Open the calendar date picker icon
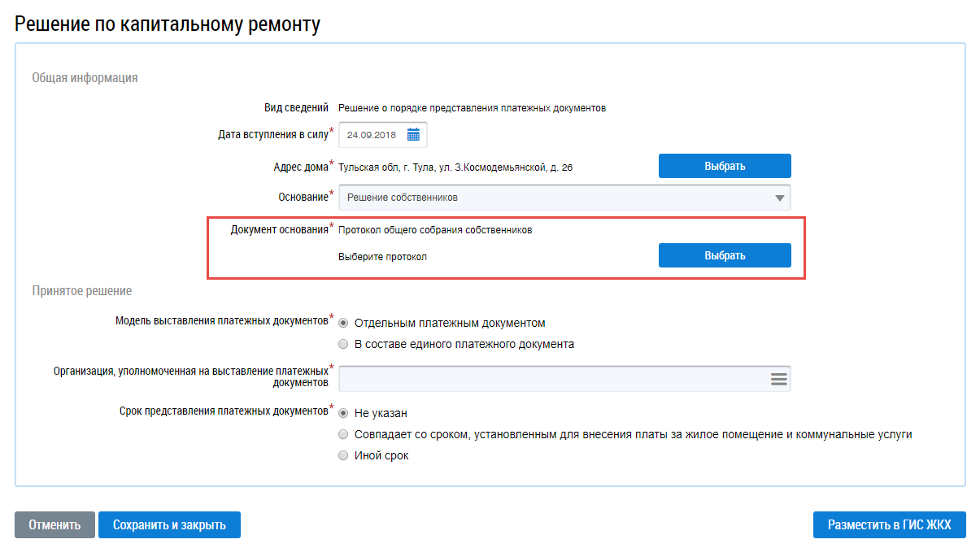This screenshot has width=980, height=548. (x=413, y=135)
